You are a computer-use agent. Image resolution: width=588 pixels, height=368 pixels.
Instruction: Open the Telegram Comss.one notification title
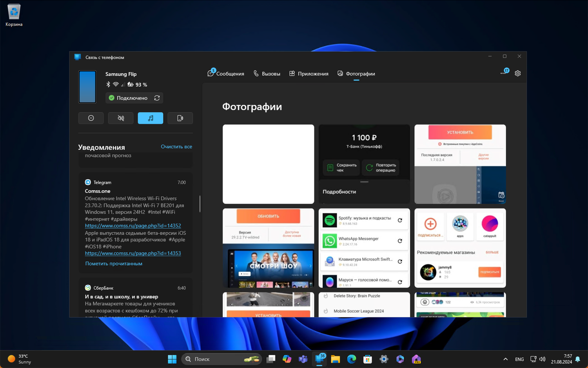[x=98, y=191]
